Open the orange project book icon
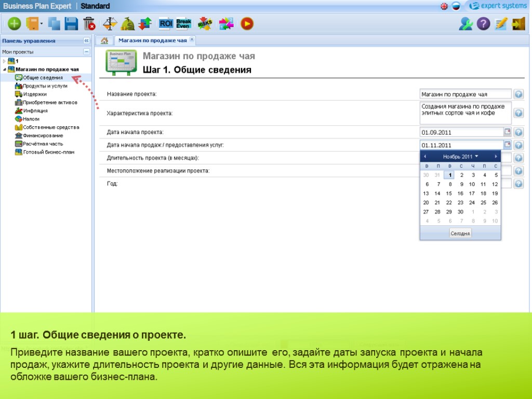The height and width of the screenshot is (399, 532). coord(33,24)
